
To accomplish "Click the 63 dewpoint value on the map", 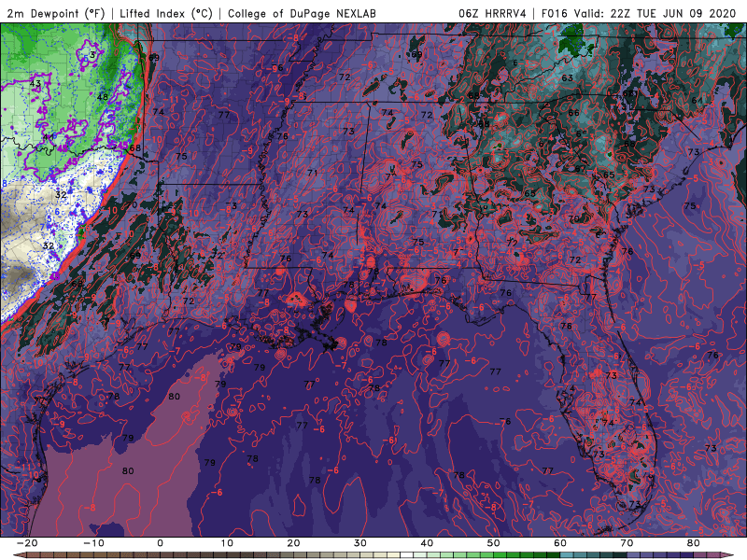I will coord(568,77).
